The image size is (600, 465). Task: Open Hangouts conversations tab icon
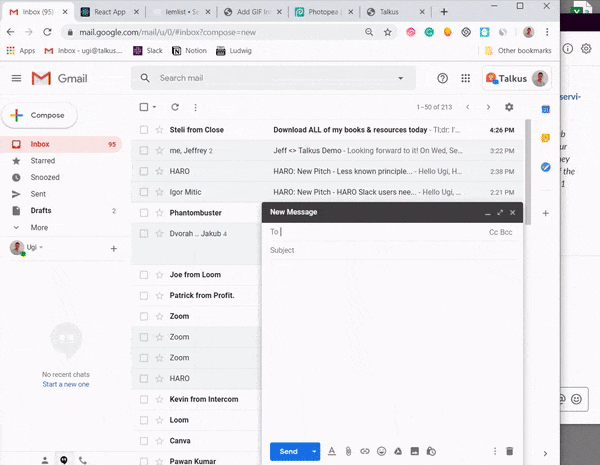64,460
